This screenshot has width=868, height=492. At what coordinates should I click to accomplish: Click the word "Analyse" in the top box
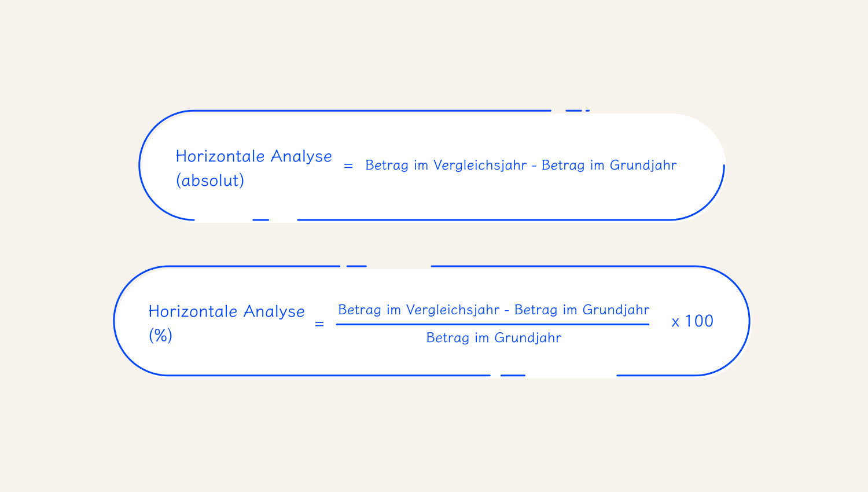point(301,157)
